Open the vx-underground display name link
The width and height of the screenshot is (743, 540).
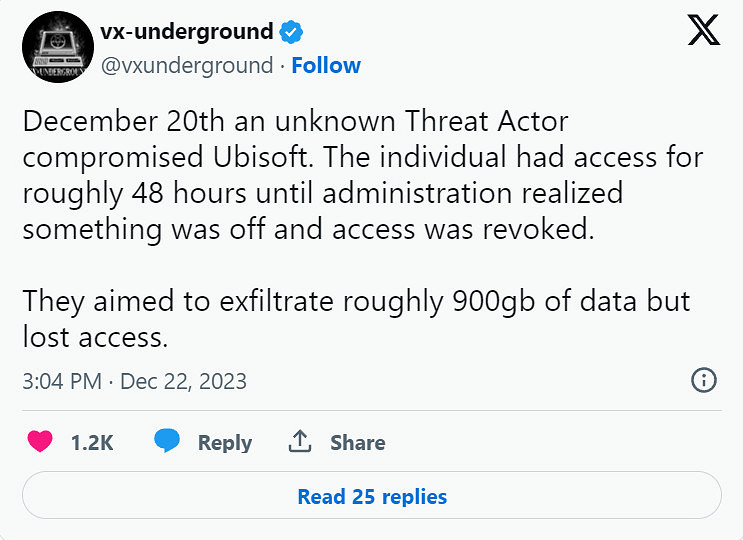[x=186, y=31]
